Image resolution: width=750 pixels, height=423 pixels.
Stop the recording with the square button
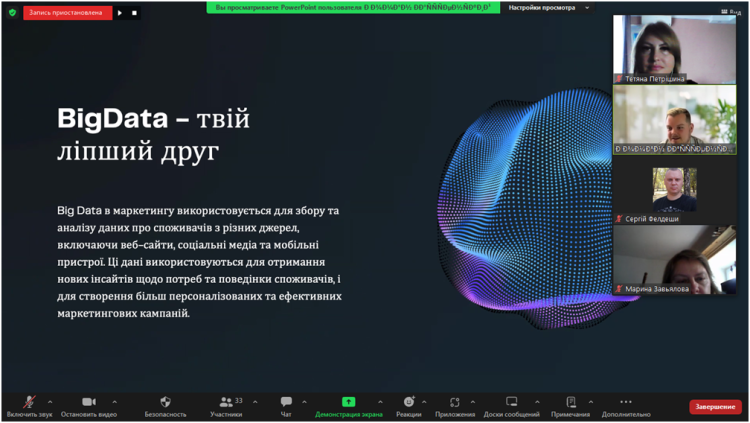135,13
